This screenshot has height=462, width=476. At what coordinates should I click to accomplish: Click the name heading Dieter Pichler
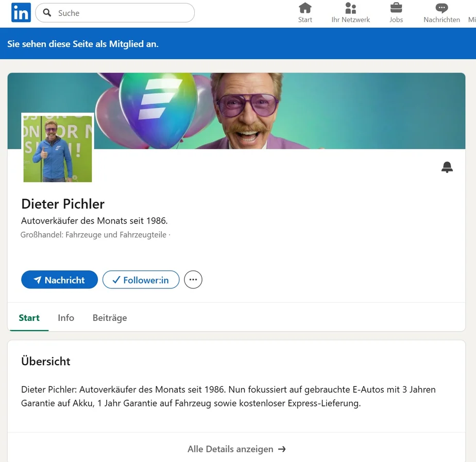coord(63,204)
